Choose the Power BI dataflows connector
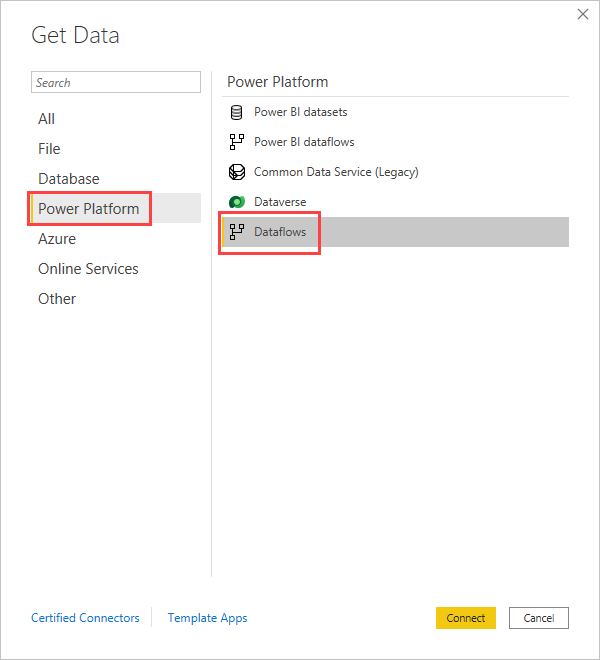600x660 pixels. [x=395, y=142]
